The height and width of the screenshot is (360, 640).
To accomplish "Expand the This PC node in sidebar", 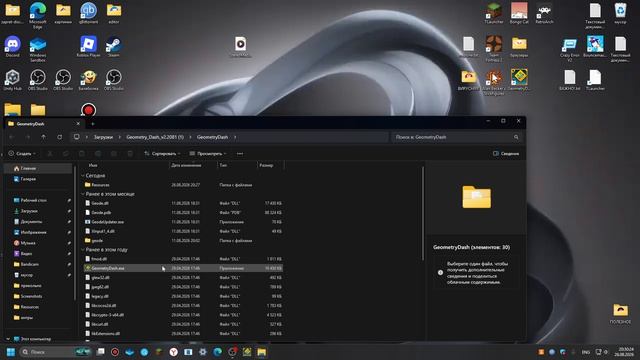I will [8, 339].
